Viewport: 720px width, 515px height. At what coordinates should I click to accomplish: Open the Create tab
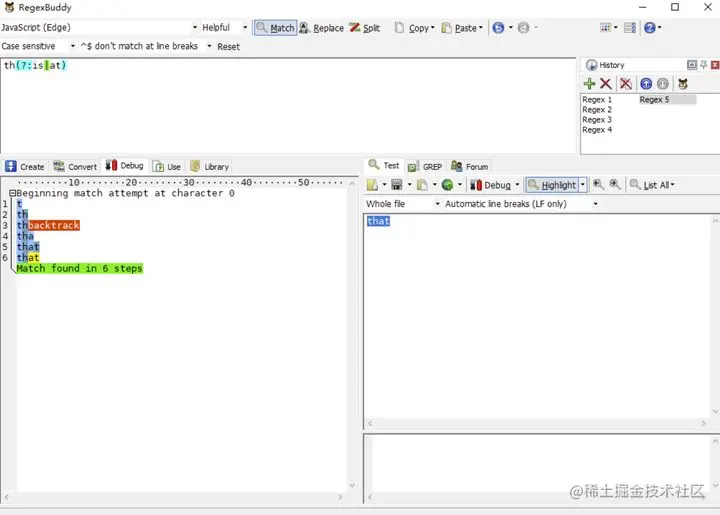[25, 167]
